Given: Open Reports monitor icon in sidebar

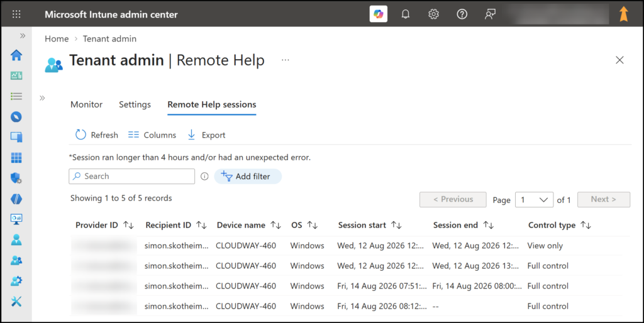Looking at the screenshot, I should [16, 219].
